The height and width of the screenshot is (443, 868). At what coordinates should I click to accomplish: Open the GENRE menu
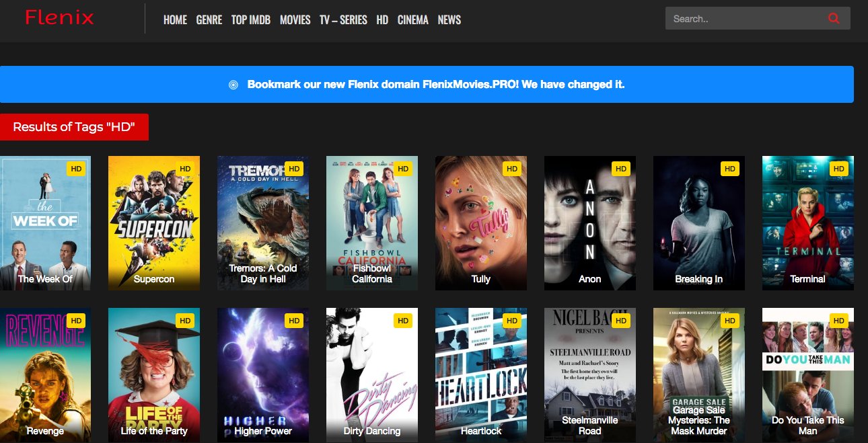(209, 19)
